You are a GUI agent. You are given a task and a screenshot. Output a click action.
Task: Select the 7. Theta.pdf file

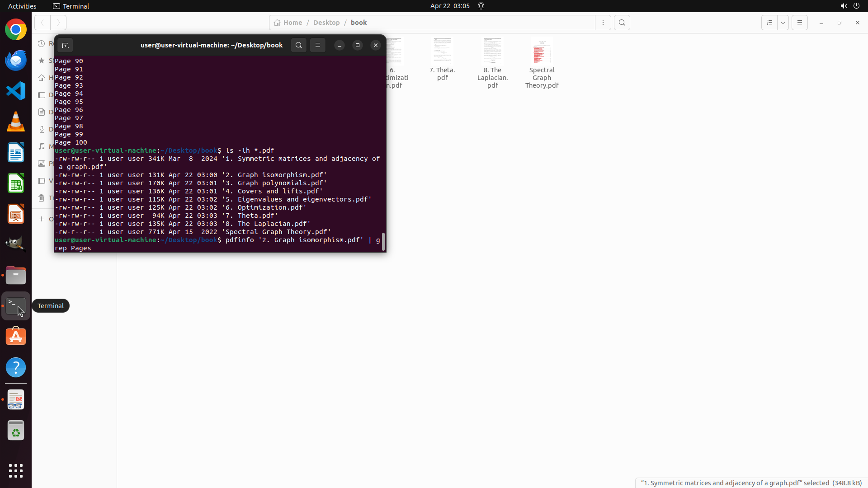442,60
